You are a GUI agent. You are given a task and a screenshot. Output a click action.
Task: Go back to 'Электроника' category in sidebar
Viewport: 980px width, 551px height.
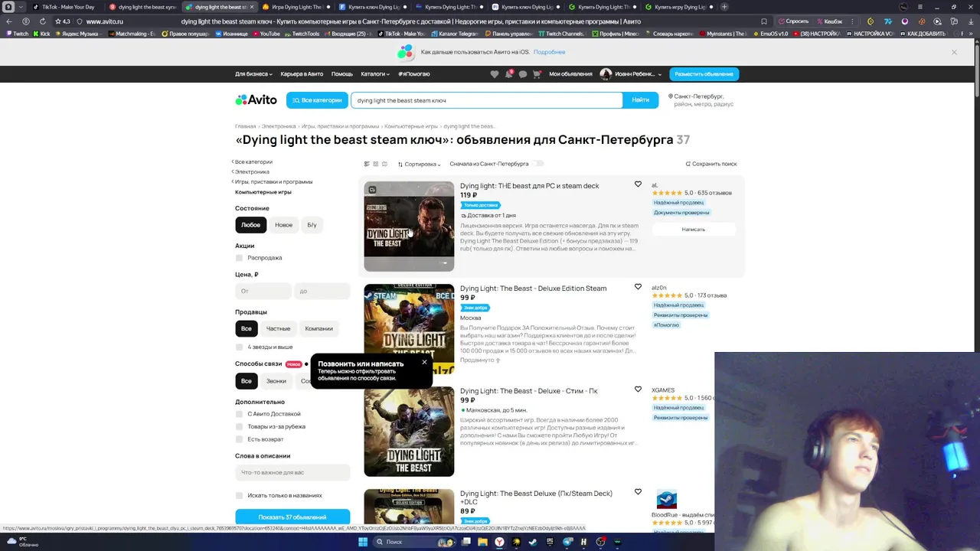tap(250, 171)
